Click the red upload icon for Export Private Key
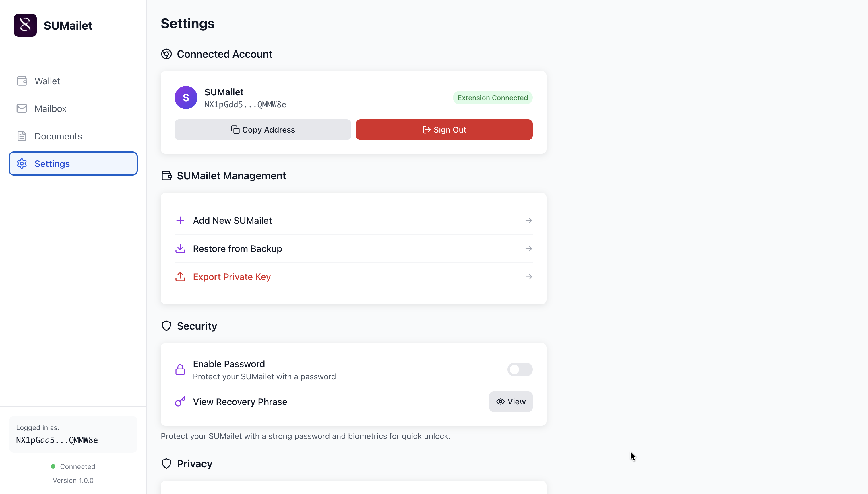The width and height of the screenshot is (868, 494). tap(180, 277)
